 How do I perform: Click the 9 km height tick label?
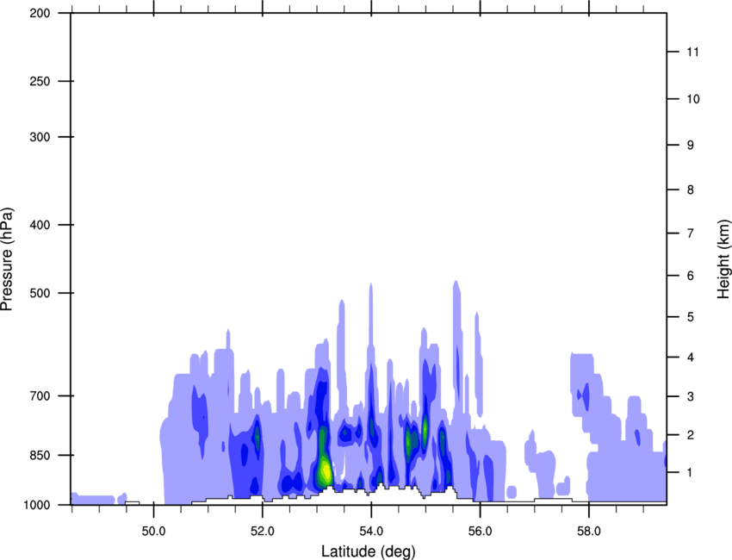691,146
